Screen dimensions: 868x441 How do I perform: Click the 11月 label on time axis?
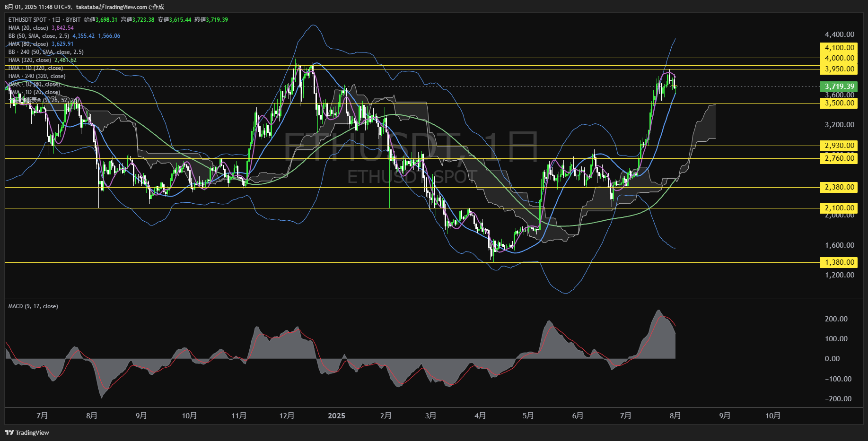tap(239, 416)
